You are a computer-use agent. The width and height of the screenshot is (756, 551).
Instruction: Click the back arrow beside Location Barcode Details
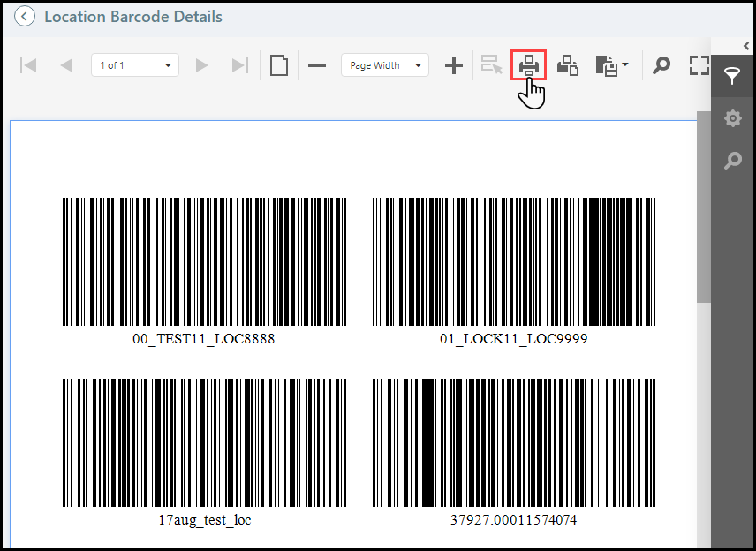coord(26,17)
